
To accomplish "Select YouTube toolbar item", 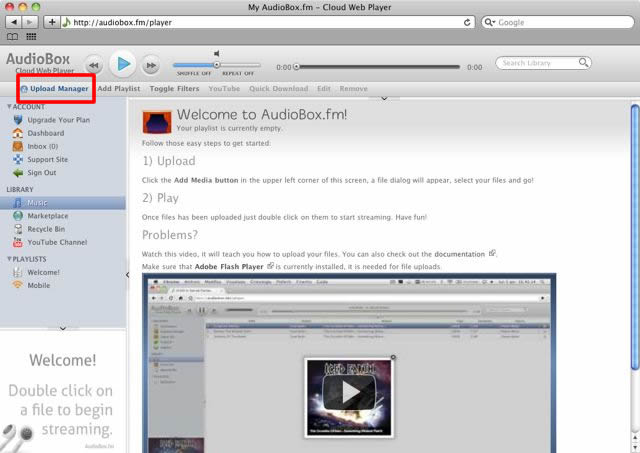I will [x=224, y=89].
